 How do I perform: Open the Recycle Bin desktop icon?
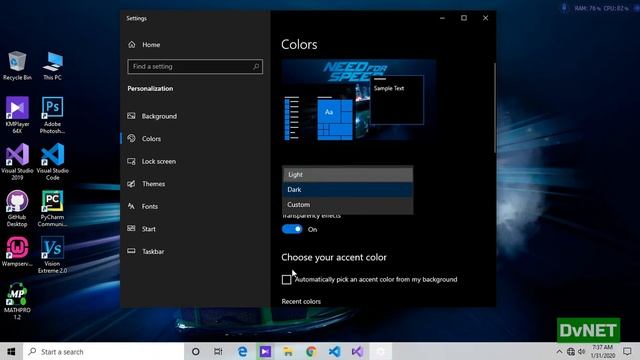tap(17, 66)
